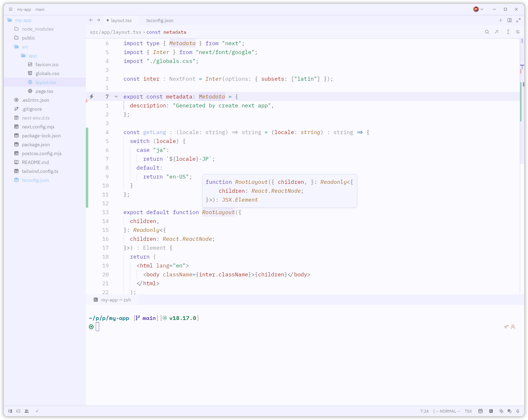Open the AI assistant sparkle icon

(x=501, y=411)
